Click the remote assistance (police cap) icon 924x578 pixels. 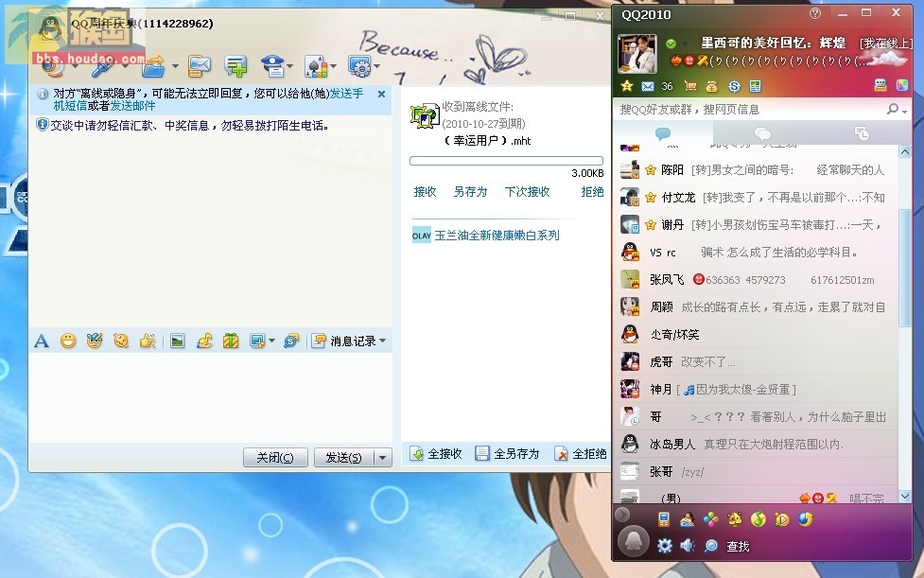pos(272,66)
